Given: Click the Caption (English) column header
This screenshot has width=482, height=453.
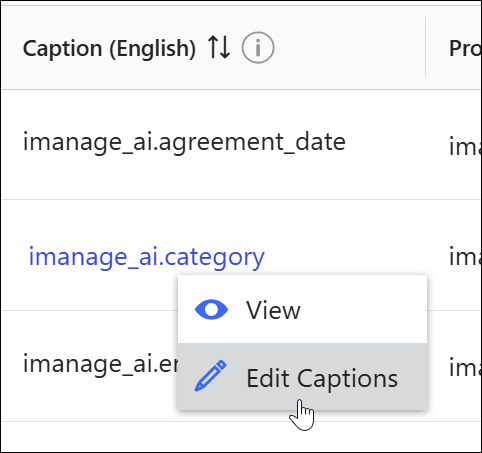Looking at the screenshot, I should 109,48.
